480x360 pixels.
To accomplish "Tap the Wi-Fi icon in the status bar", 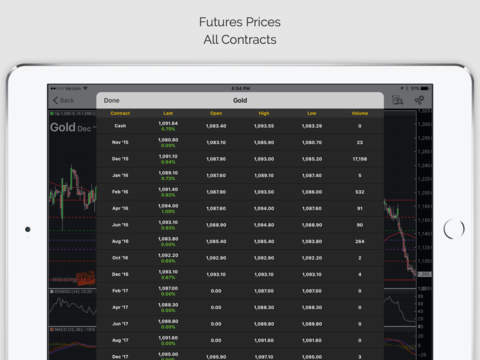I will 85,88.
